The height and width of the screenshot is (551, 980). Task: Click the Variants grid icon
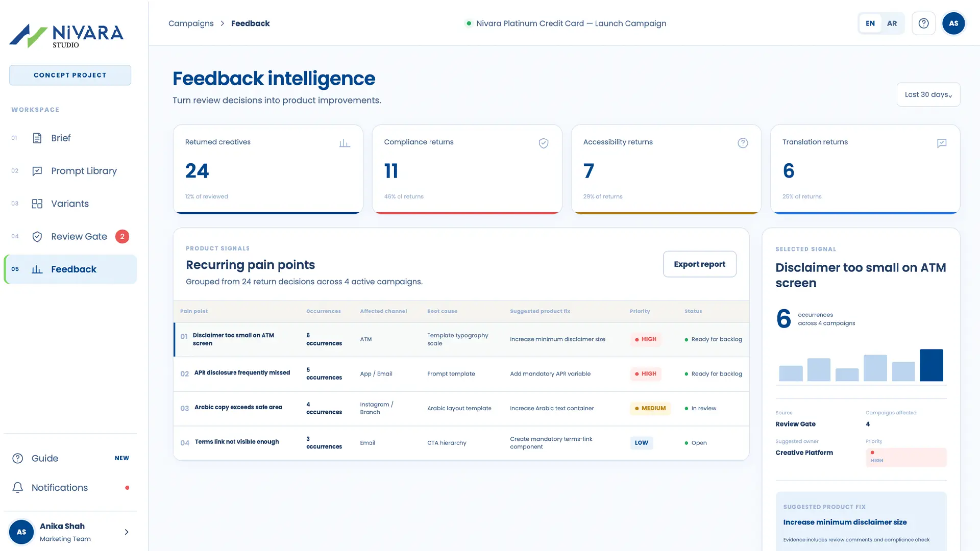click(x=37, y=204)
